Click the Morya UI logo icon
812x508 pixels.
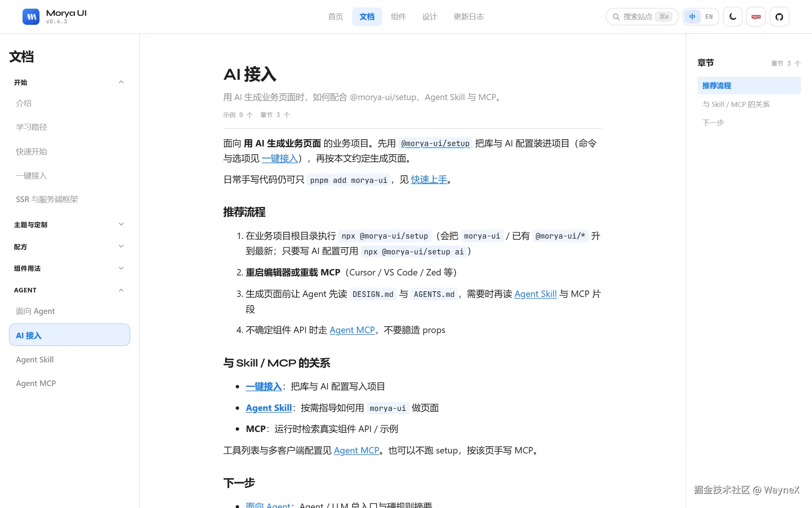[31, 17]
